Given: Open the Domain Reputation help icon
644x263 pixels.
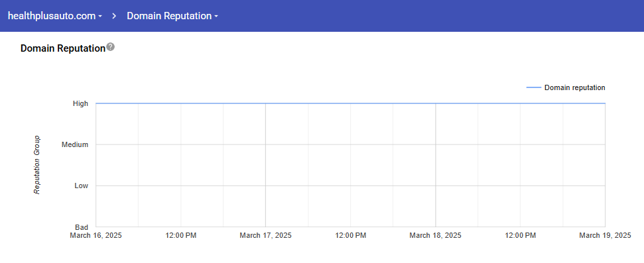Looking at the screenshot, I should 111,47.
